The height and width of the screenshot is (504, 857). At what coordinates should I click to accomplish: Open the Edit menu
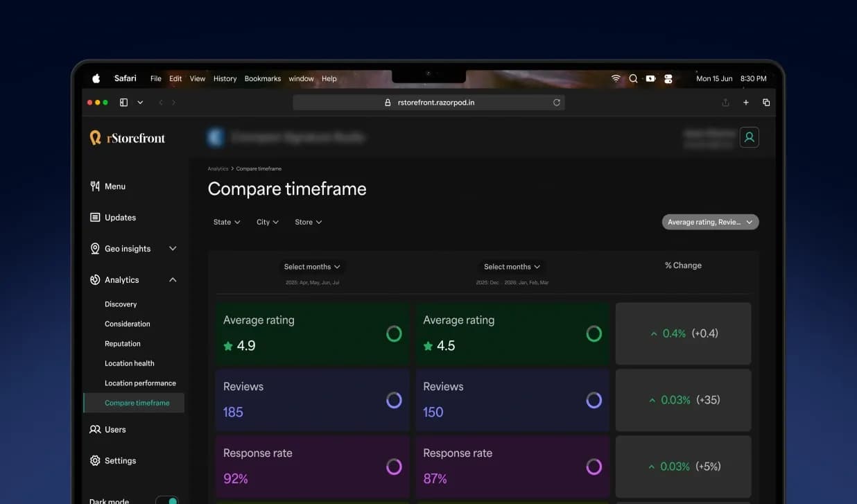coord(175,79)
